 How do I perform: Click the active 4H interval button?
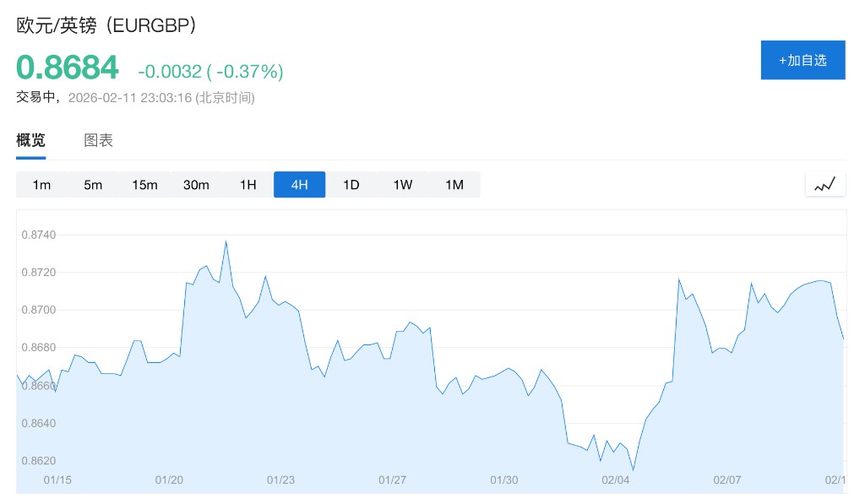299,185
